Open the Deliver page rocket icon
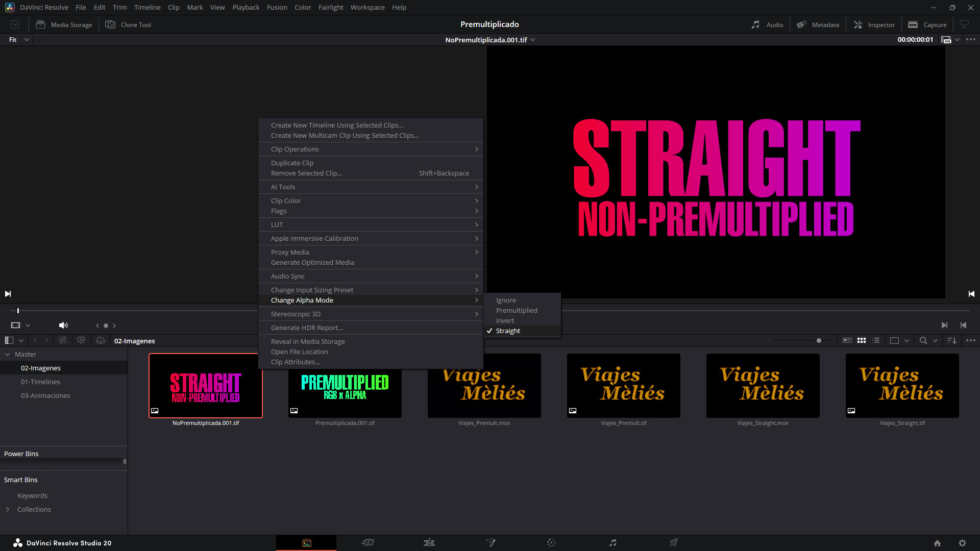 (674, 543)
